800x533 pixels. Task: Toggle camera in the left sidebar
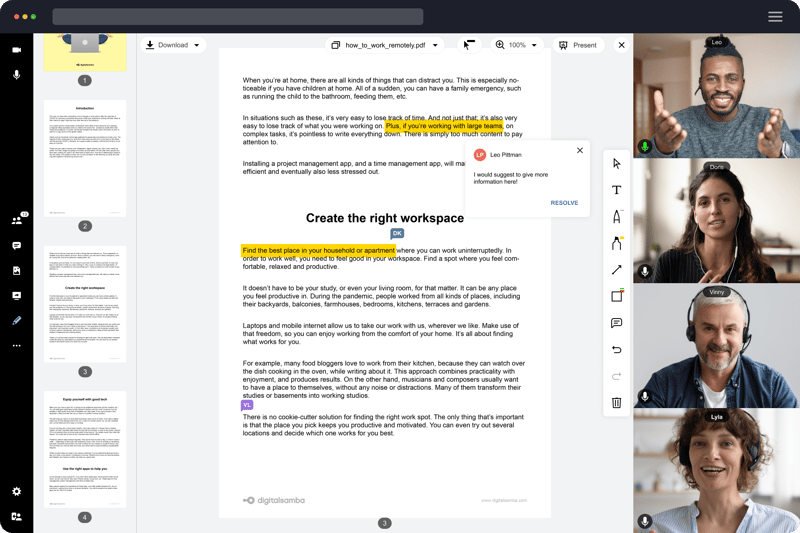(x=17, y=50)
